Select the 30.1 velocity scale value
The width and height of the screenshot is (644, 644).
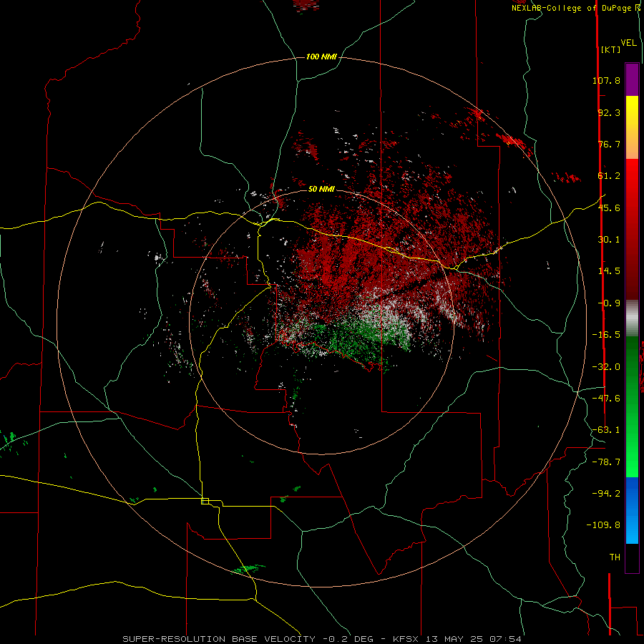(x=609, y=240)
